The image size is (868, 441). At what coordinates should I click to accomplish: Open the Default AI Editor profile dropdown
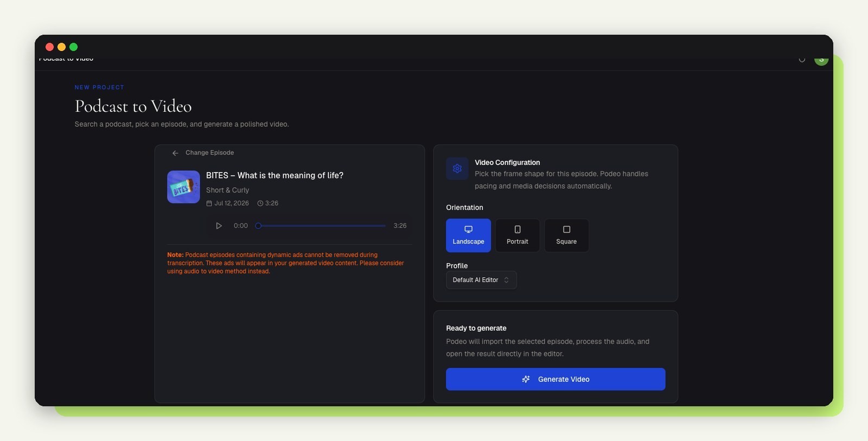click(481, 280)
